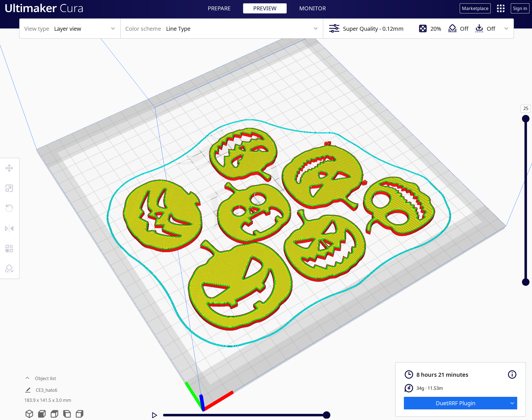The image size is (532, 420).
Task: Click the print settings sliders icon
Action: (334, 28)
